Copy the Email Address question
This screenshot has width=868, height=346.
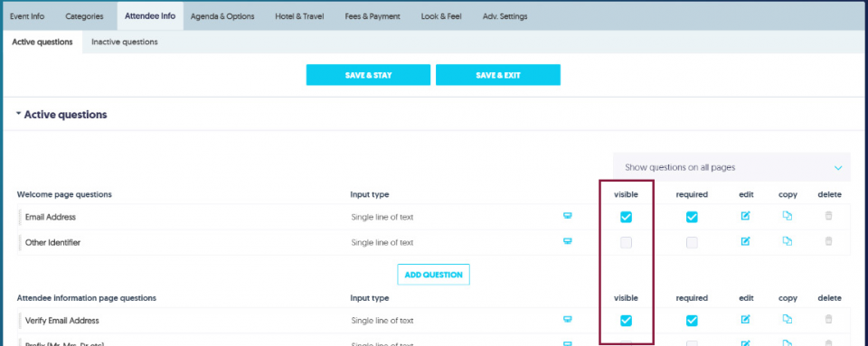tap(788, 216)
